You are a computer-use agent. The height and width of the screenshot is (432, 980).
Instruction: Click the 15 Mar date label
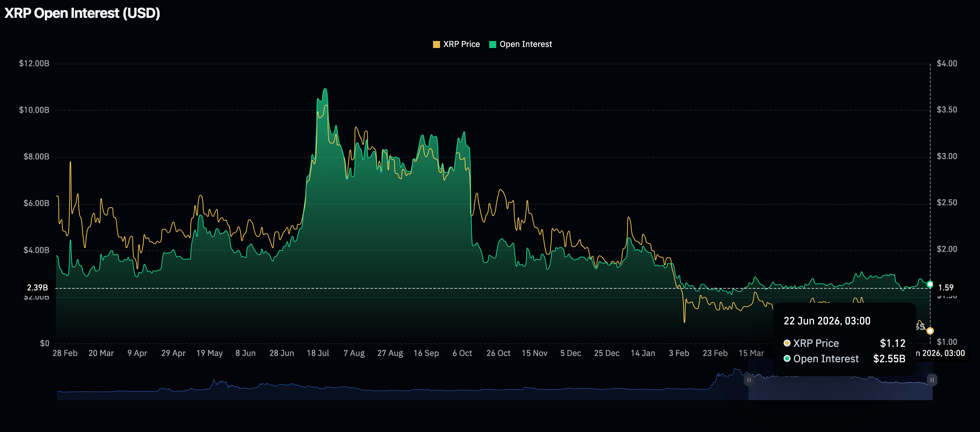tap(752, 353)
